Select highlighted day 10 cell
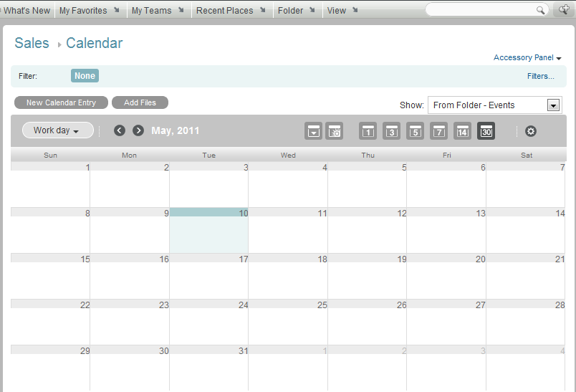 pyautogui.click(x=208, y=230)
